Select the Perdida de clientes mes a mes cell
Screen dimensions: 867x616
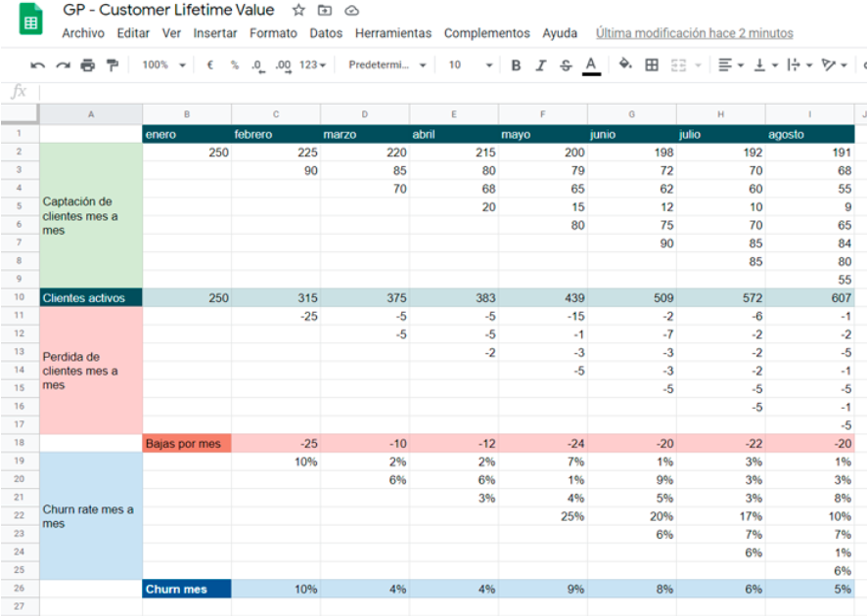click(x=91, y=371)
